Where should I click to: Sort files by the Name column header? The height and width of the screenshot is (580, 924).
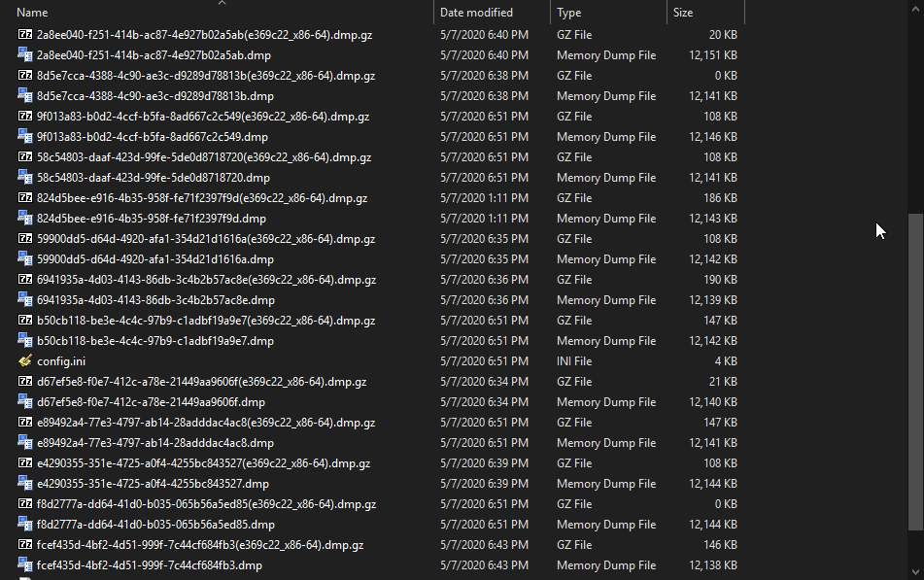tap(32, 13)
